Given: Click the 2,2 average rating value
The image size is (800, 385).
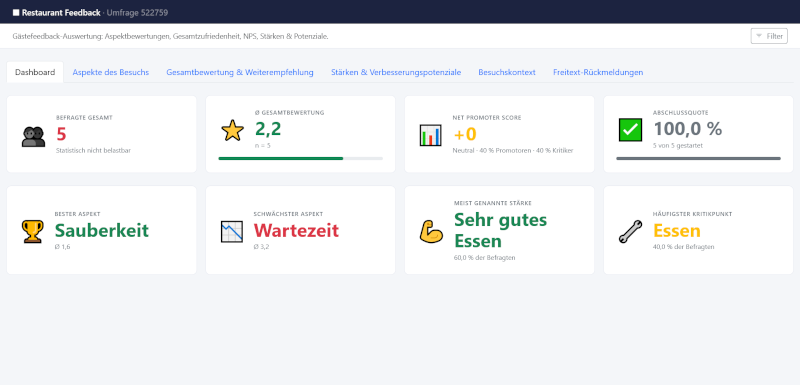Looking at the screenshot, I should [x=268, y=130].
